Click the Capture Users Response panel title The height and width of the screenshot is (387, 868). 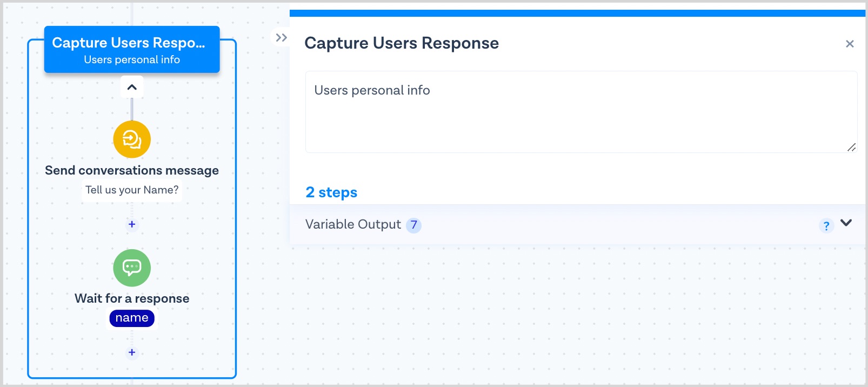402,43
